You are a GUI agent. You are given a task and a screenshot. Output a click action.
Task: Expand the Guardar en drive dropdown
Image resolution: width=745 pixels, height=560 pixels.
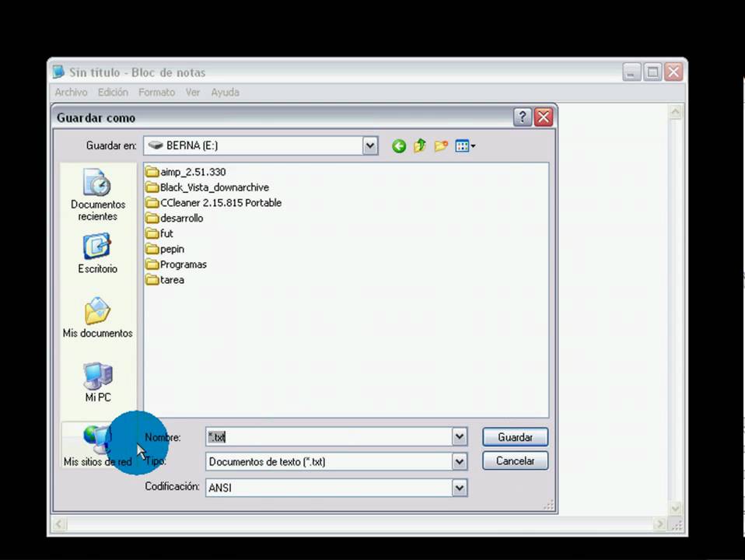[370, 145]
